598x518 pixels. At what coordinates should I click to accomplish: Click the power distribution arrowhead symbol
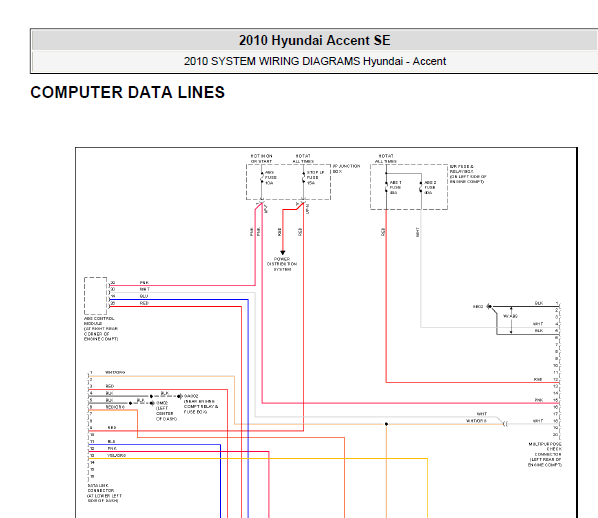283,253
